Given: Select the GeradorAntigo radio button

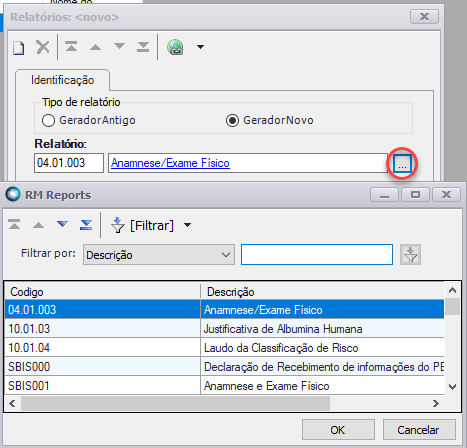Looking at the screenshot, I should pos(48,120).
